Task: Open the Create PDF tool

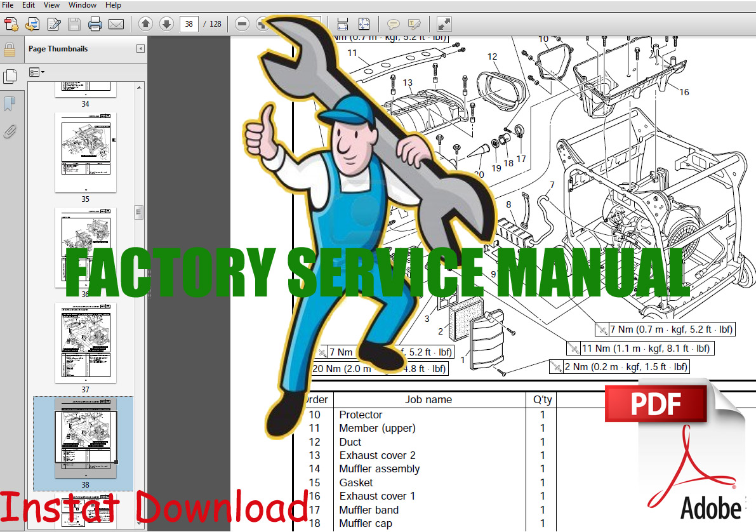Action: coord(11,23)
